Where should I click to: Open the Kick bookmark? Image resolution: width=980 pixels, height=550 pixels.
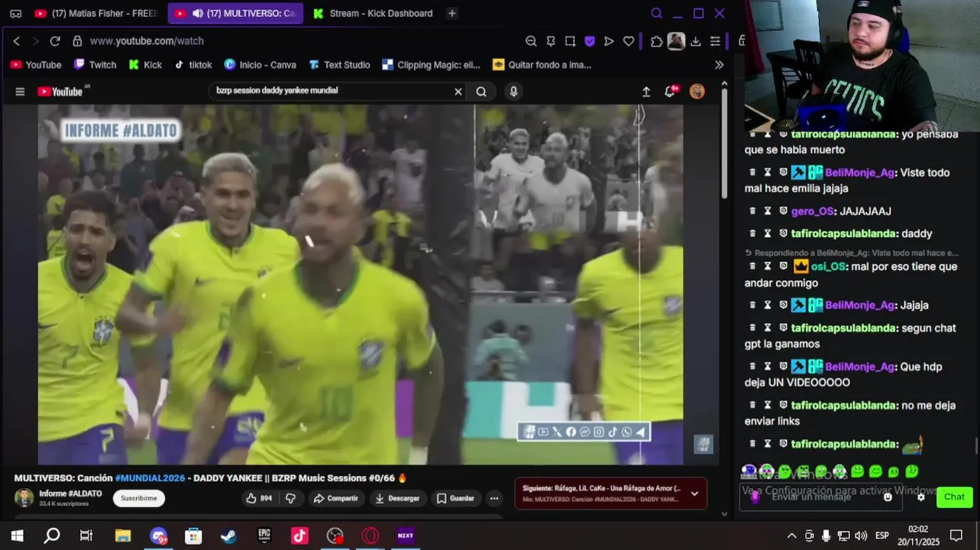145,65
